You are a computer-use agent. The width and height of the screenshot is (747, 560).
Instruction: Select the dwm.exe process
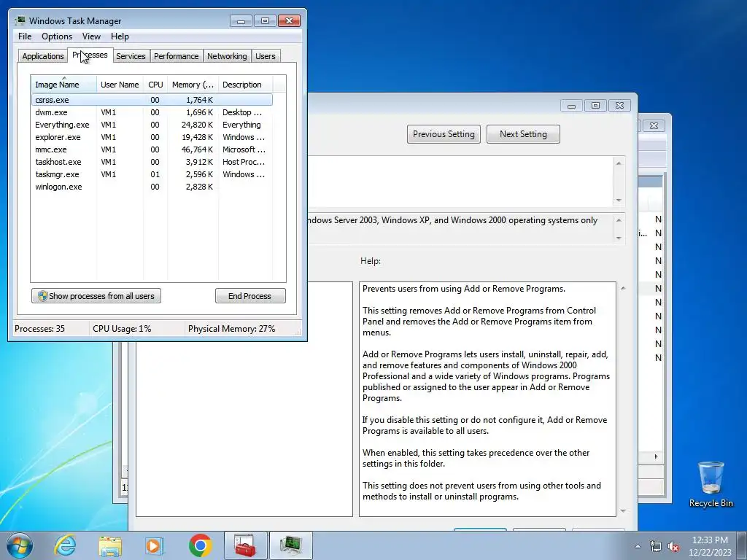(152, 112)
